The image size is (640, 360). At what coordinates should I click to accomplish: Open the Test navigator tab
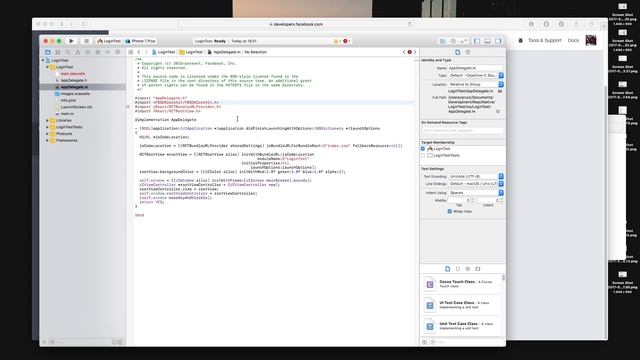click(88, 52)
